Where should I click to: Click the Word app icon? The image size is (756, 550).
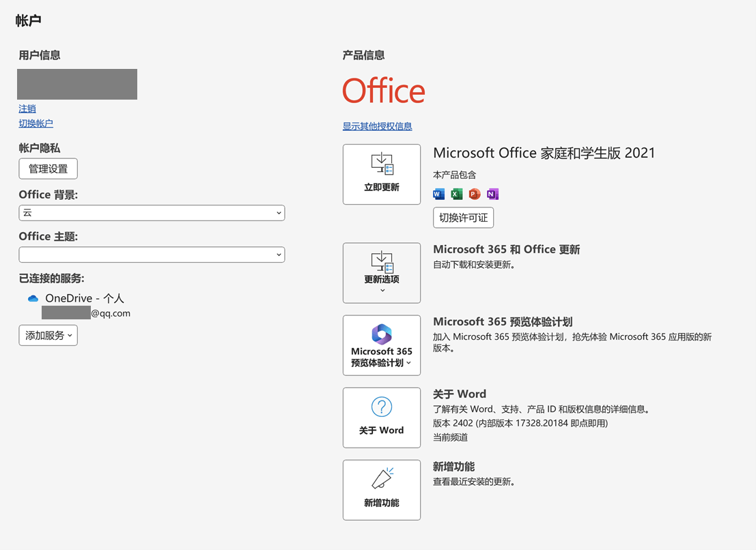438,194
